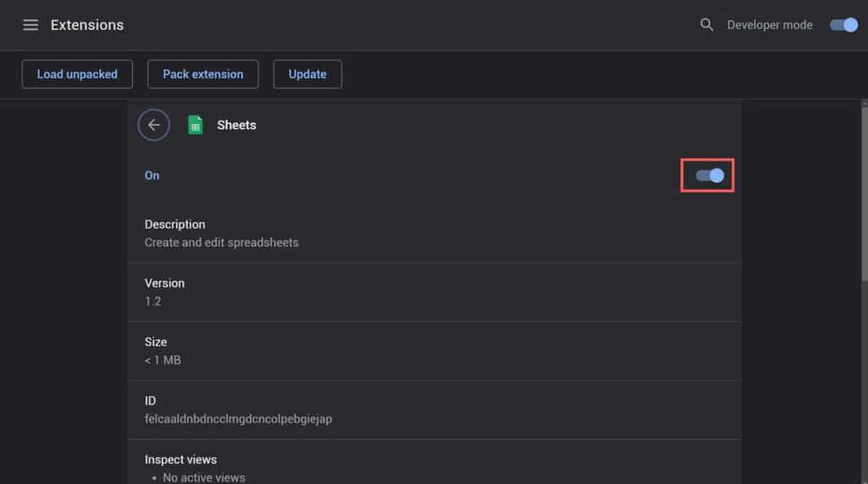
Task: Click the Extensions page title
Action: pyautogui.click(x=87, y=25)
